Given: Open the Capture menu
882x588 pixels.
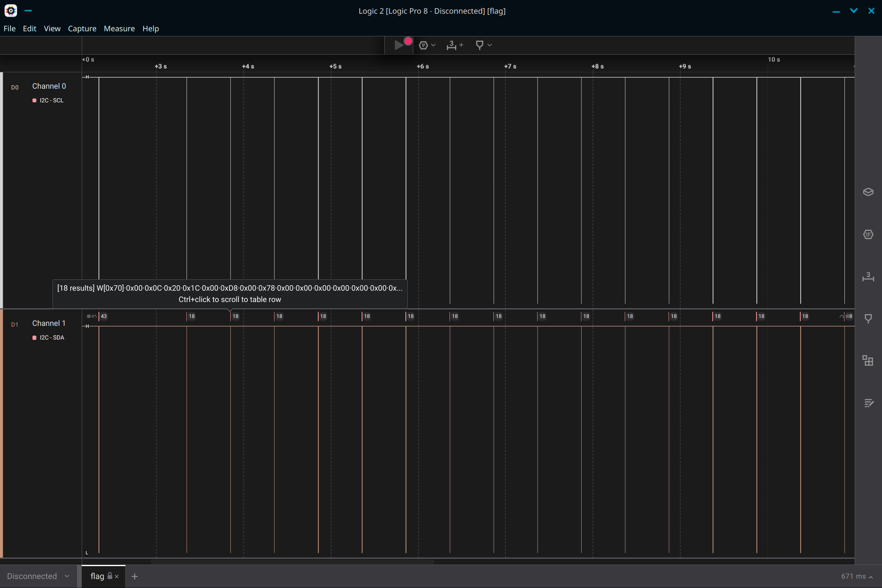Looking at the screenshot, I should (82, 29).
